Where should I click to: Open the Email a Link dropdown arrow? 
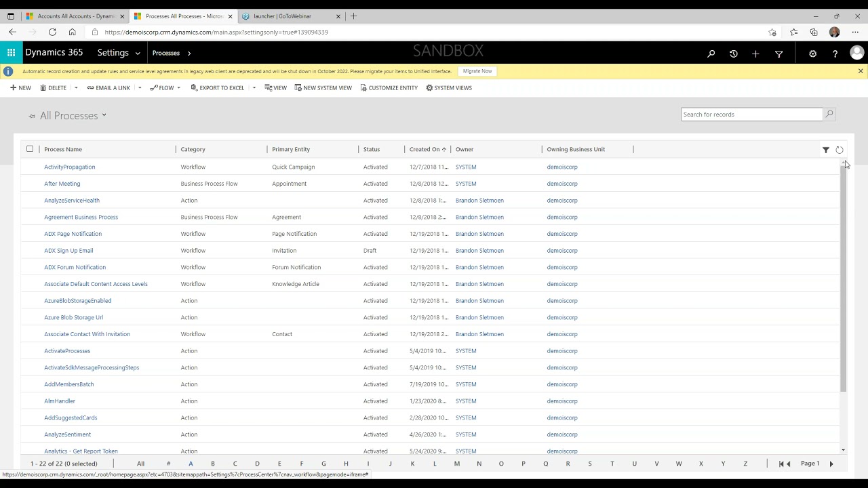pos(140,88)
